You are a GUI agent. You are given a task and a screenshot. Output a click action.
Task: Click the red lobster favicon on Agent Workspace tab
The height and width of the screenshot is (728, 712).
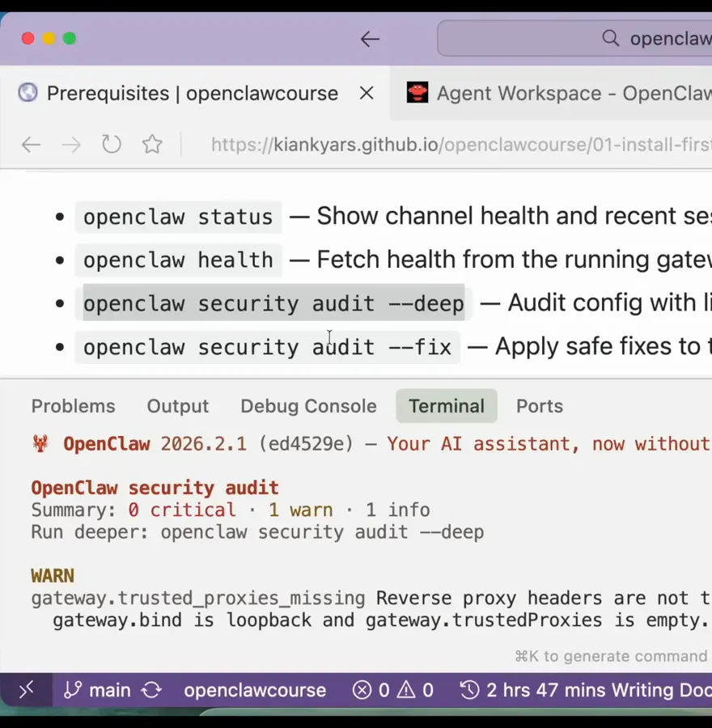417,92
